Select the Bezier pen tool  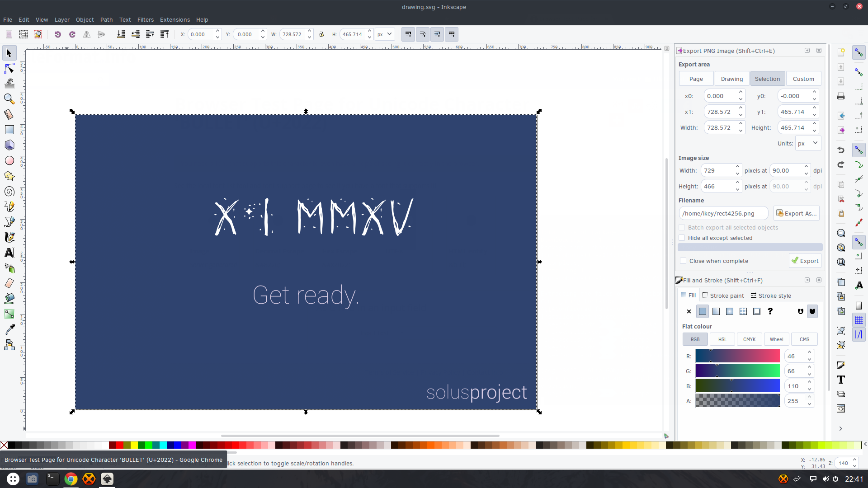coord(9,222)
